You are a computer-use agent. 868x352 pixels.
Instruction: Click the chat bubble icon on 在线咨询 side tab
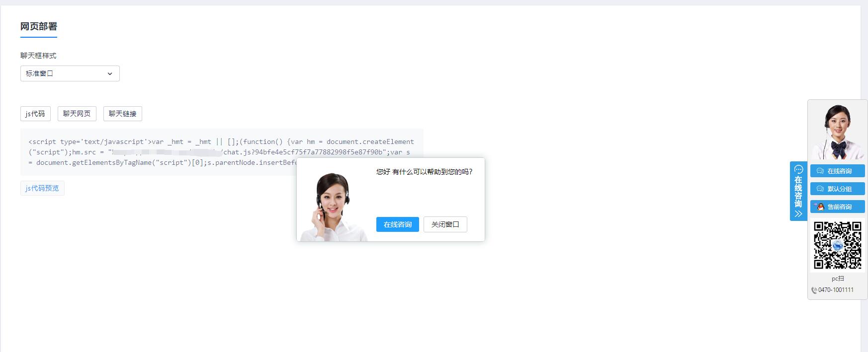pyautogui.click(x=798, y=169)
